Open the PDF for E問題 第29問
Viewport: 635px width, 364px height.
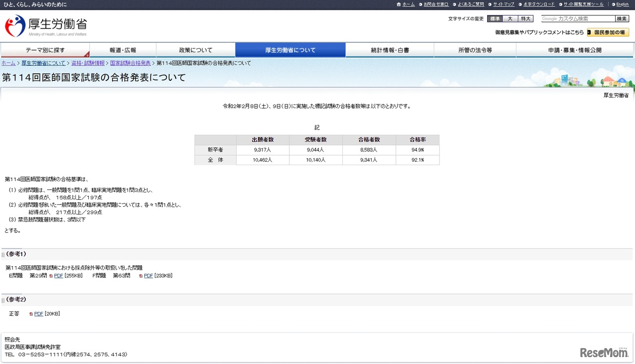coord(58,276)
